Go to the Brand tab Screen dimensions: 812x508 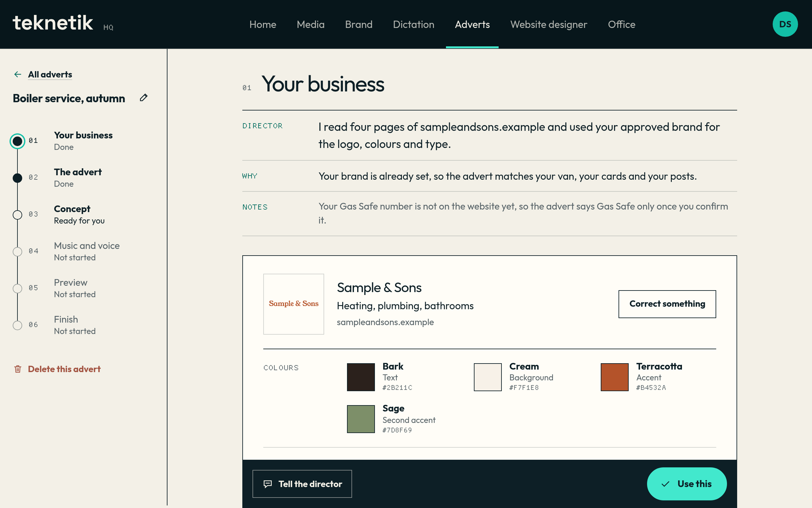[359, 24]
